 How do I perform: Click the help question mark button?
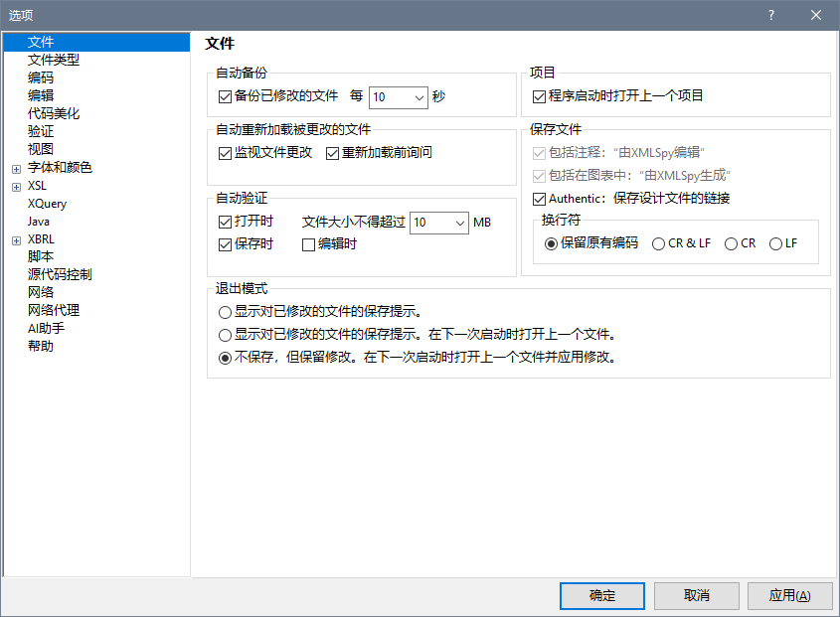click(770, 15)
